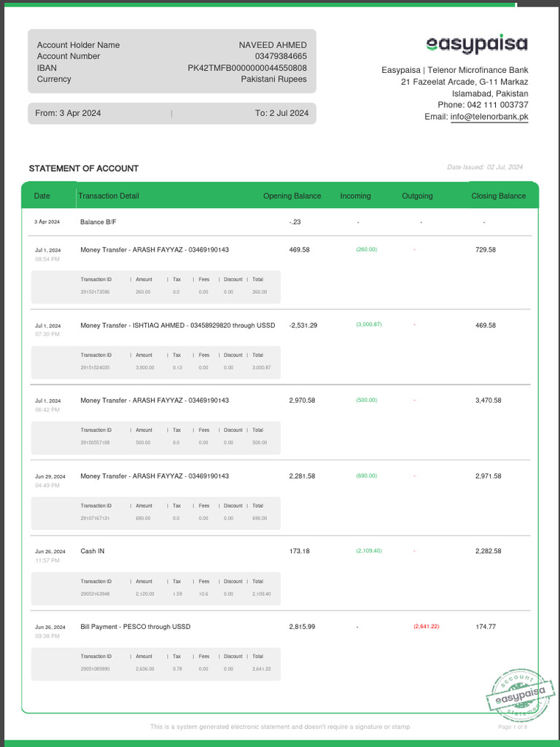Select the account number 03479384665
The image size is (560, 747).
tap(281, 56)
